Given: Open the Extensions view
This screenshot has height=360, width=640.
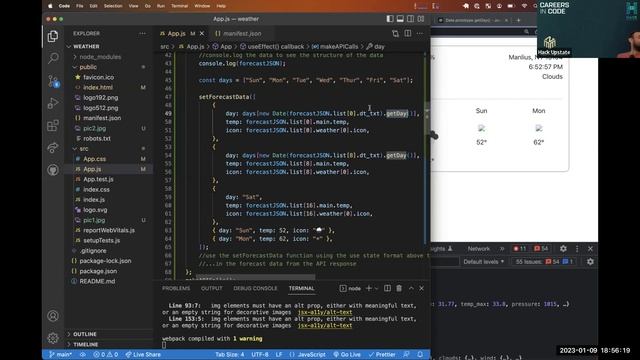Looking at the screenshot, I should (53, 126).
